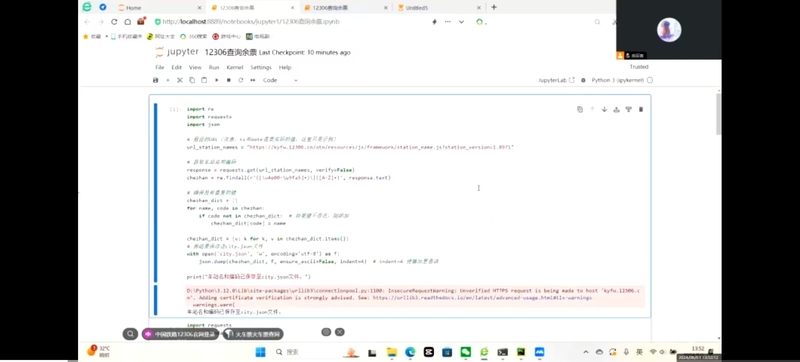Run the selected cell with the play icon

click(x=216, y=80)
